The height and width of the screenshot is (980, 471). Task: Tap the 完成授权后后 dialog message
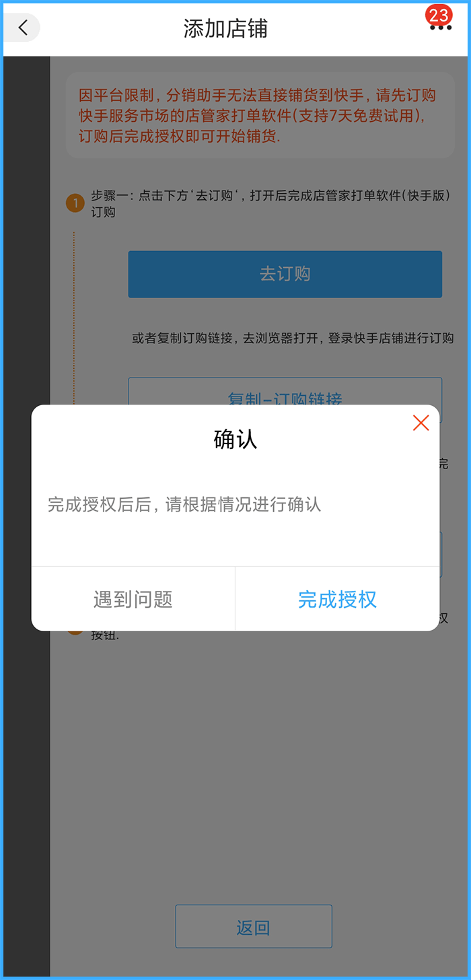(x=184, y=504)
